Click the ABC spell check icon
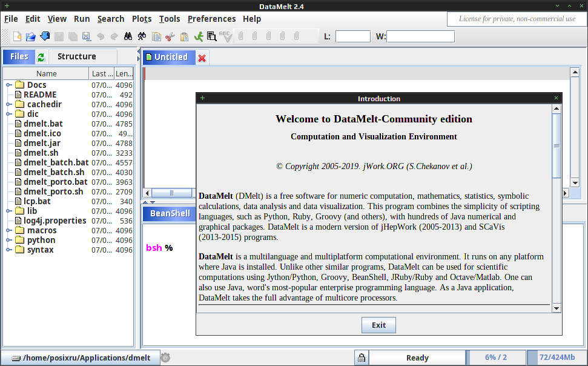Screen dimensions: 588x366 coord(226,36)
